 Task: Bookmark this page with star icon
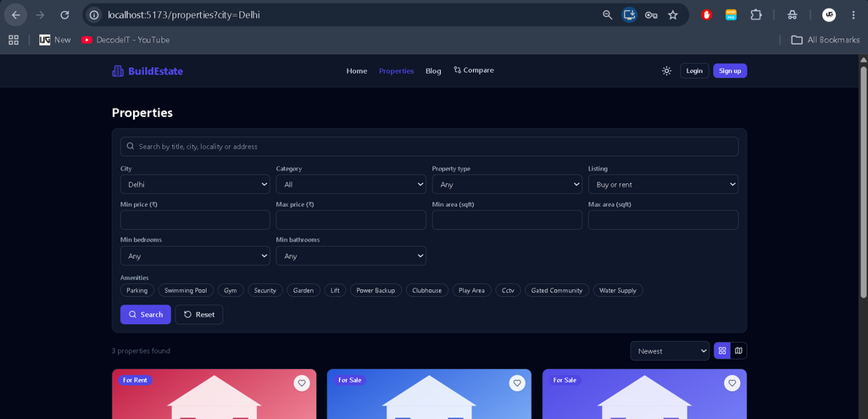(672, 15)
